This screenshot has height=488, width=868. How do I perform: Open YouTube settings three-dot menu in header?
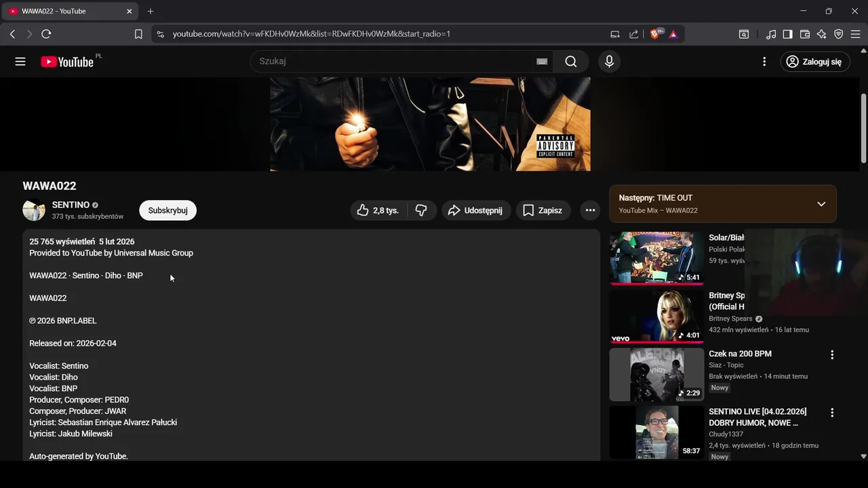764,62
